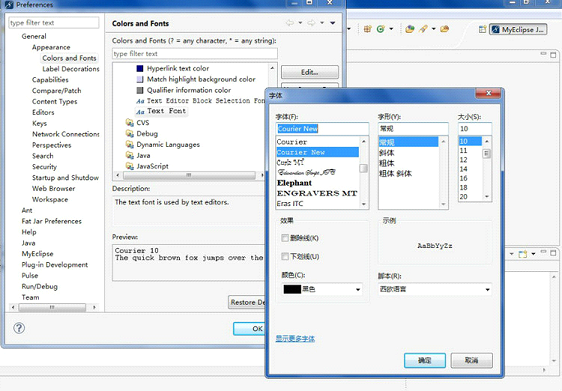The height and width of the screenshot is (391, 562).
Task: Switch to the MyEclipse J... perspective button
Action: 518,29
